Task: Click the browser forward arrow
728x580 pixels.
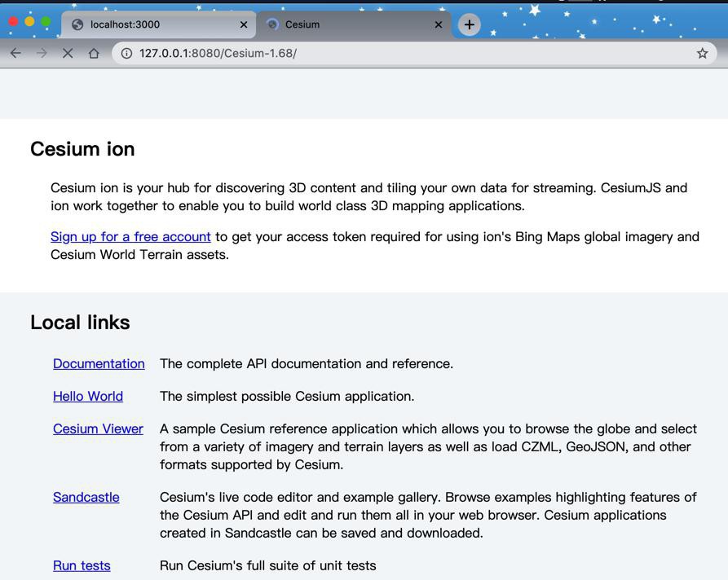Action: [x=42, y=54]
